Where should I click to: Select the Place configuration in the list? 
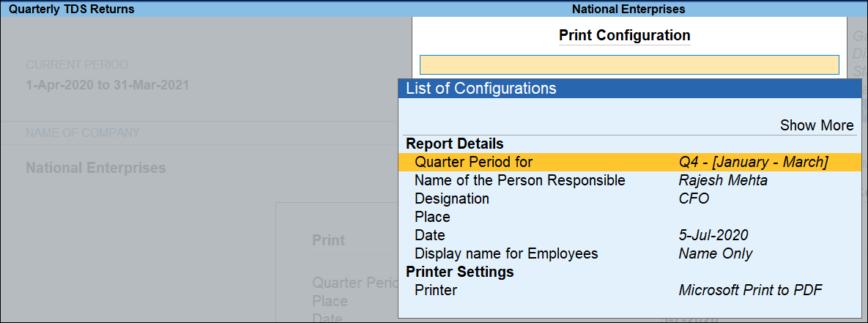[432, 217]
